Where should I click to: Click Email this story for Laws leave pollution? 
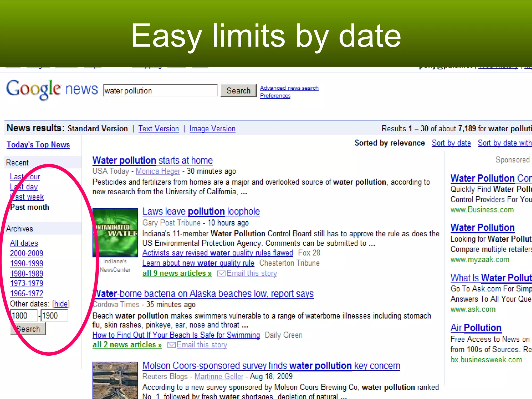(x=252, y=273)
